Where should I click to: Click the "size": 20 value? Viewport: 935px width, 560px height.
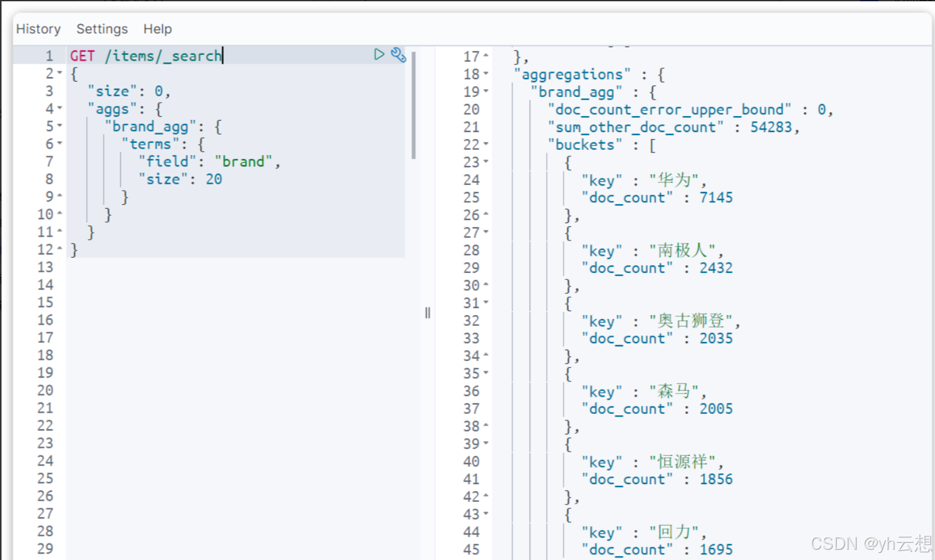(214, 179)
